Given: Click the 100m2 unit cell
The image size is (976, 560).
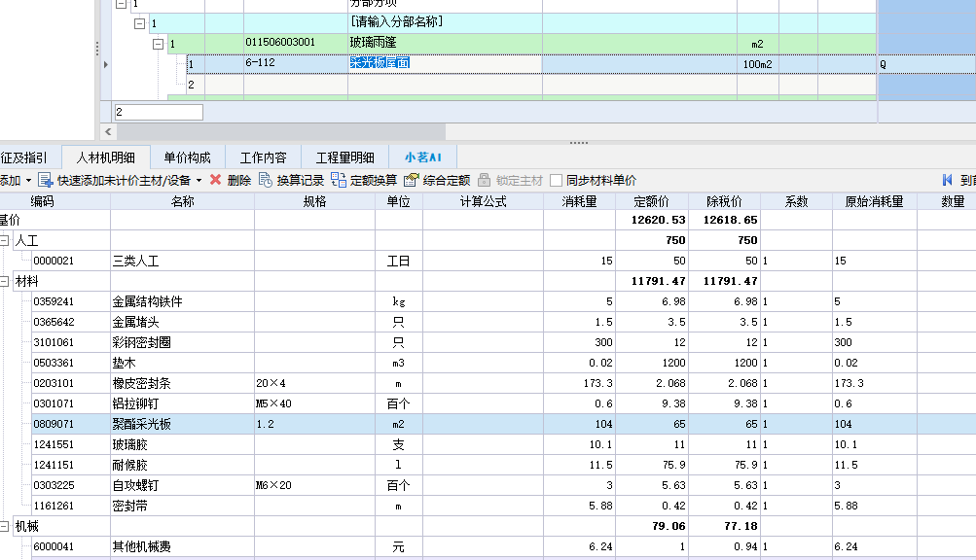Looking at the screenshot, I should click(757, 64).
